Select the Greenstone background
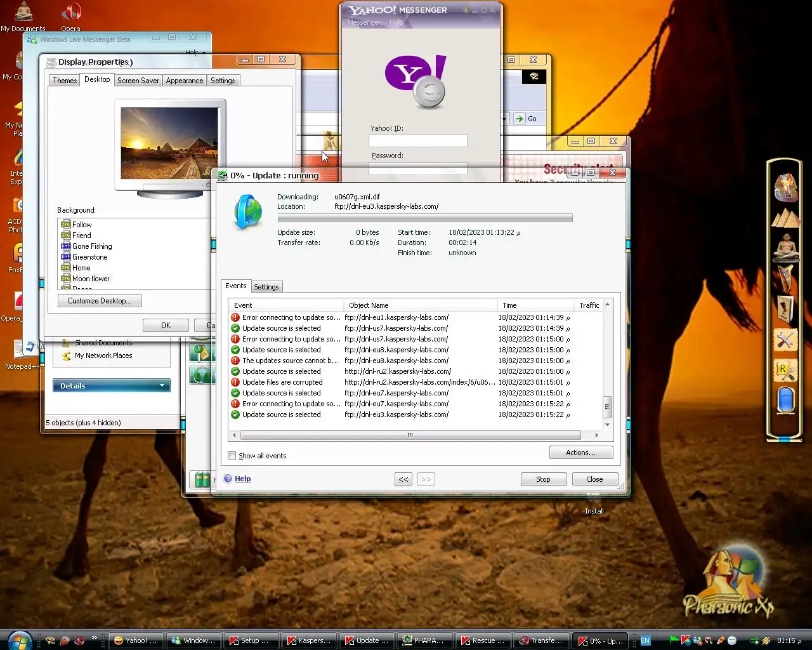 pos(84,257)
